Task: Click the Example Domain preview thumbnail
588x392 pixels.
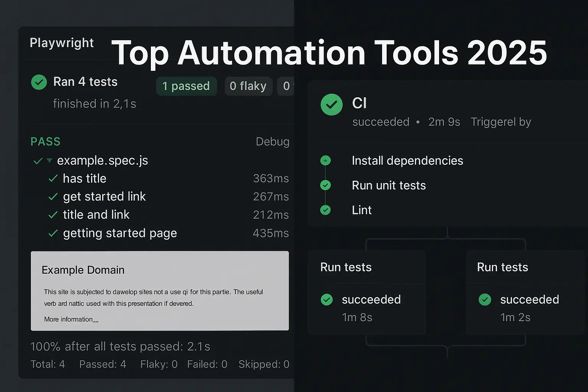Action: pyautogui.click(x=160, y=291)
